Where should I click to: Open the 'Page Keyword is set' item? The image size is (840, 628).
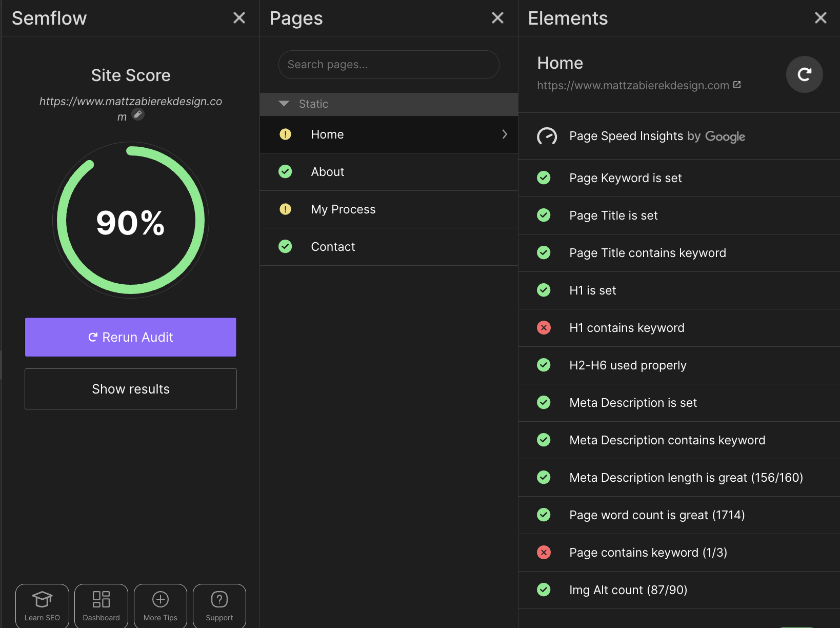pyautogui.click(x=679, y=178)
